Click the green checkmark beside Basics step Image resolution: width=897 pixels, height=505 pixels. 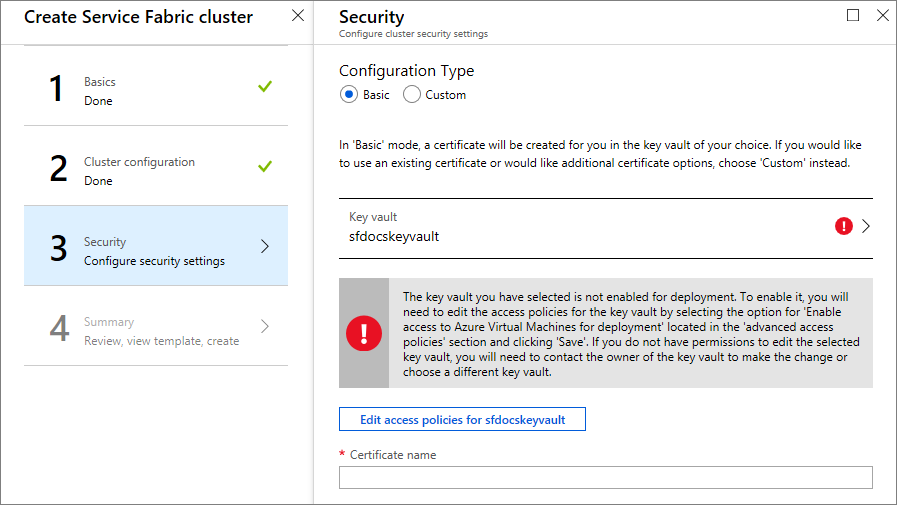click(264, 87)
